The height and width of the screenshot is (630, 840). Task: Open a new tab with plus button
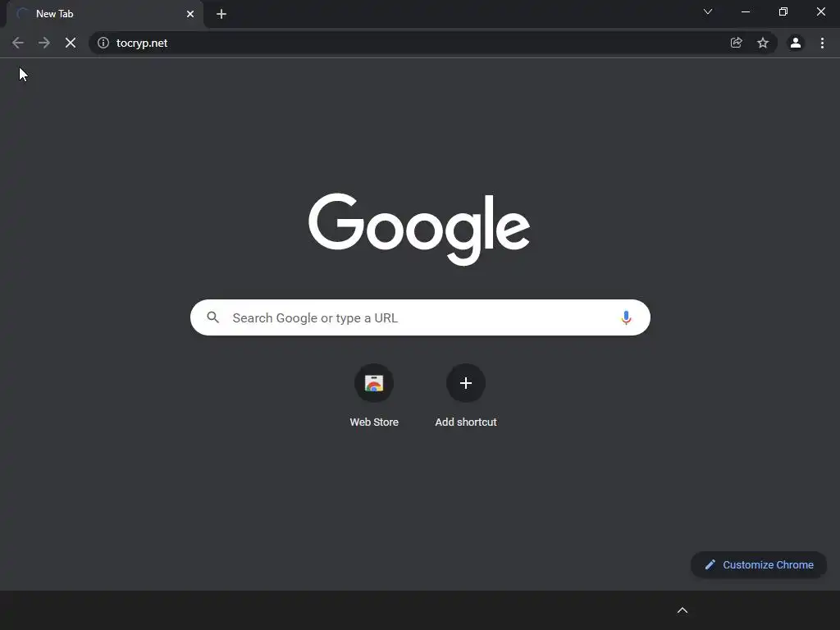221,14
